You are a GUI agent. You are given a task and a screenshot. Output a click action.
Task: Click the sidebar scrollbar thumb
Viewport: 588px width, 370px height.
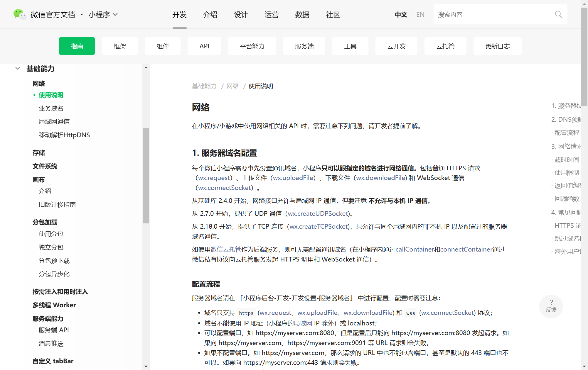pyautogui.click(x=146, y=175)
